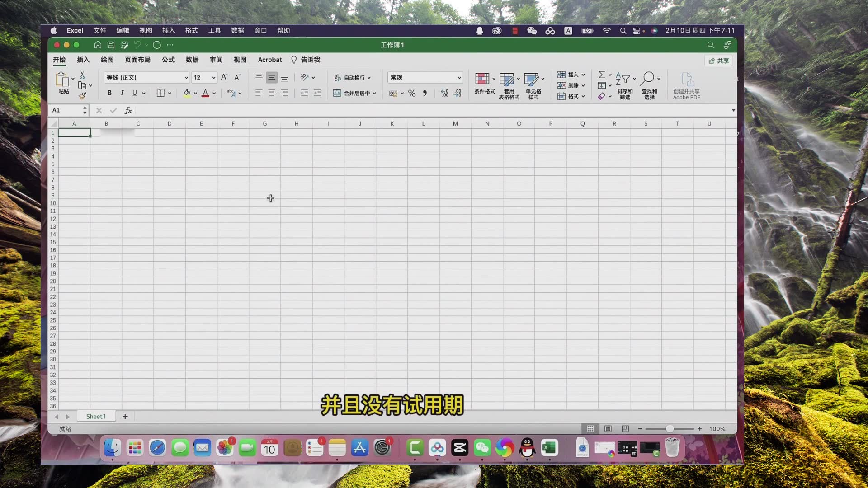This screenshot has height=488, width=868.
Task: Click the Increase Font Size icon
Action: click(224, 77)
